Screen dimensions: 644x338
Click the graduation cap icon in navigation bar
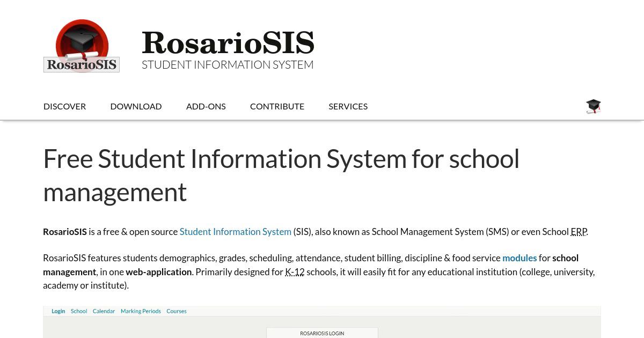coord(593,106)
